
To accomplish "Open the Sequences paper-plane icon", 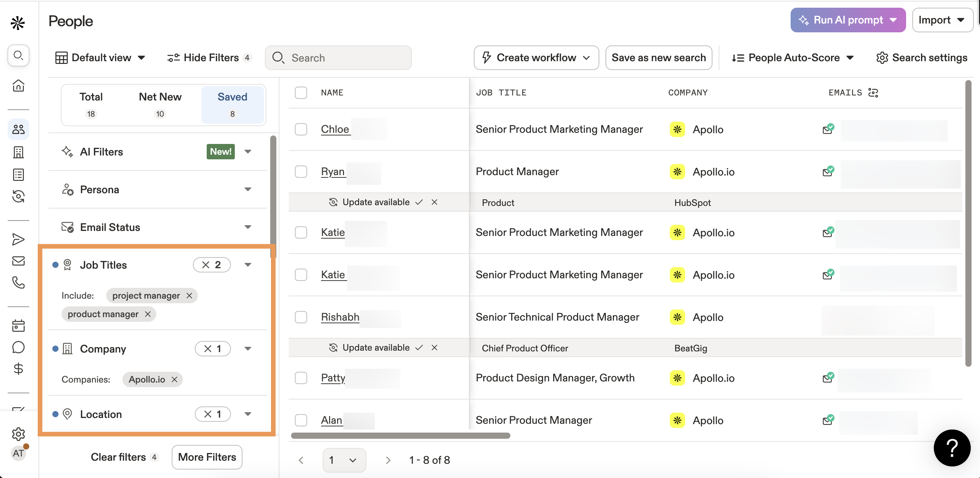I will pyautogui.click(x=18, y=239).
